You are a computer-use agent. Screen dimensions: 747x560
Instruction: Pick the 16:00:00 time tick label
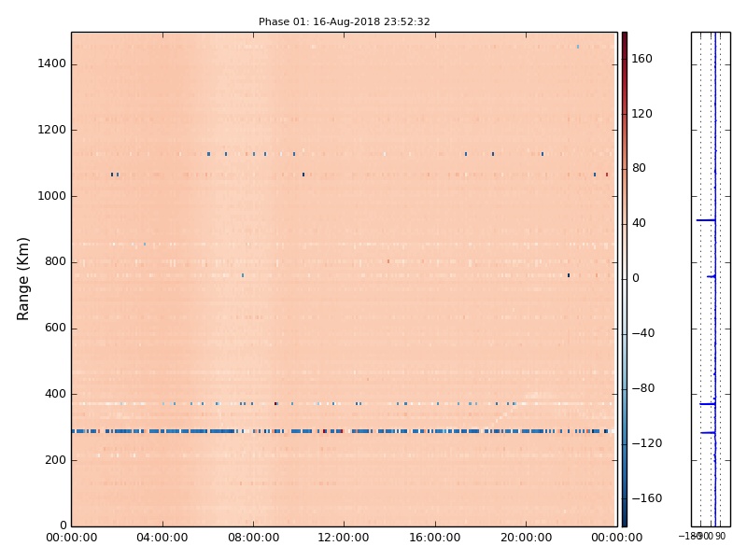tap(435, 538)
